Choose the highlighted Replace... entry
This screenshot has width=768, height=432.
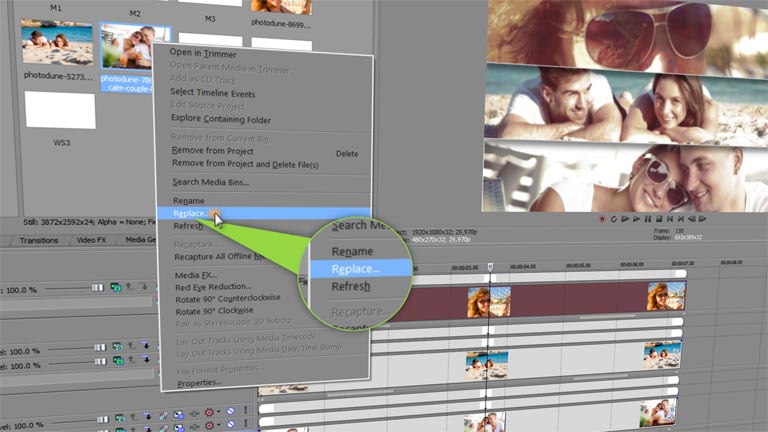pyautogui.click(x=264, y=213)
